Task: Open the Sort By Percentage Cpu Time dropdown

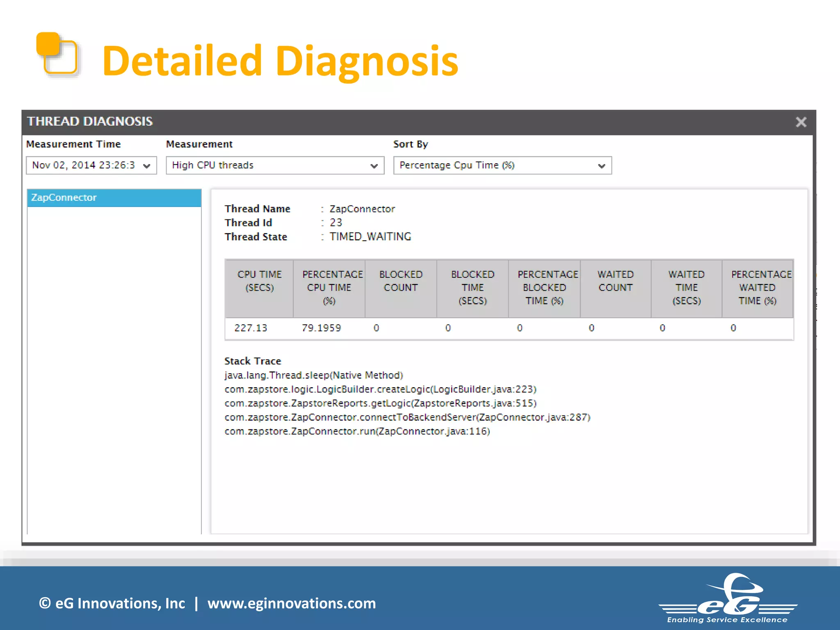Action: coord(502,165)
